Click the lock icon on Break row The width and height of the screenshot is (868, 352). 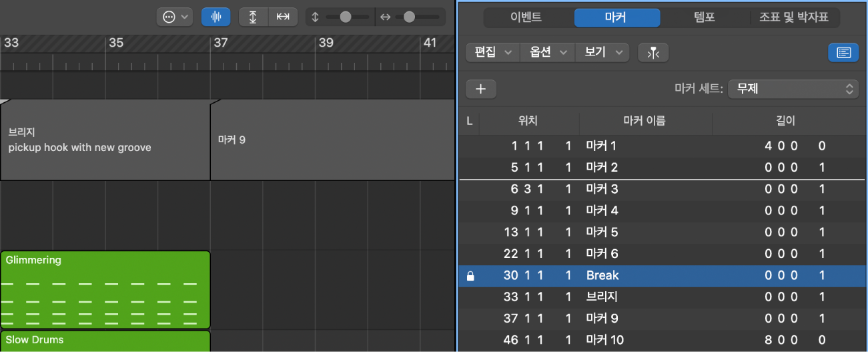(470, 276)
